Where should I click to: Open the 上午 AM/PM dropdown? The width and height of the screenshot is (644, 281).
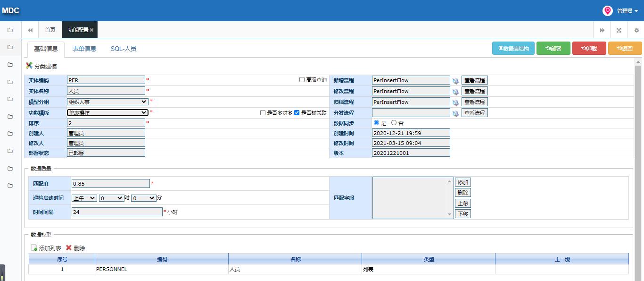pyautogui.click(x=84, y=198)
